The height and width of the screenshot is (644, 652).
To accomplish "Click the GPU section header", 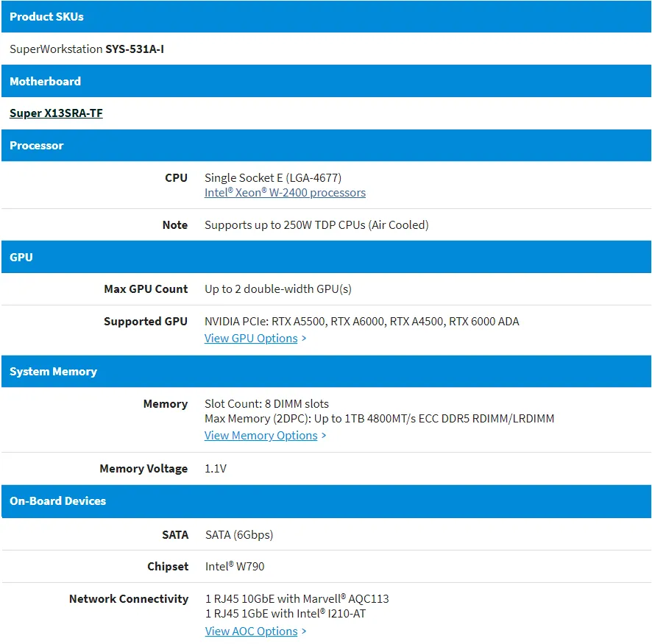I will pyautogui.click(x=326, y=257).
